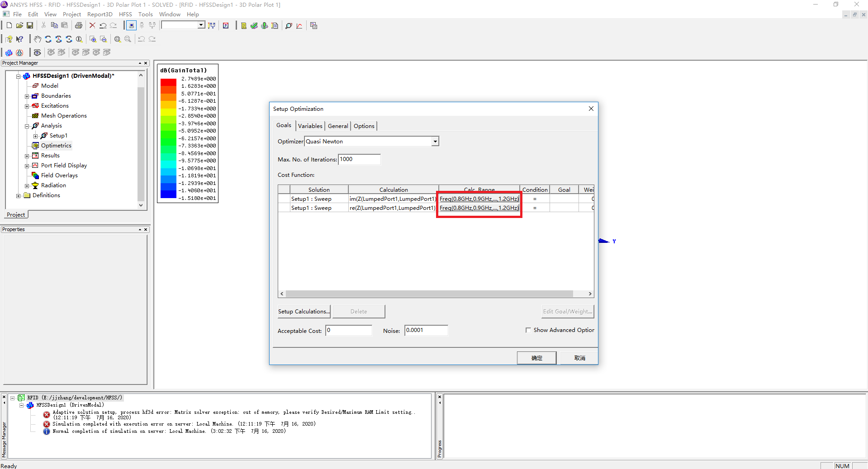
Task: Click the Max. No. of Iterations field
Action: click(x=359, y=160)
